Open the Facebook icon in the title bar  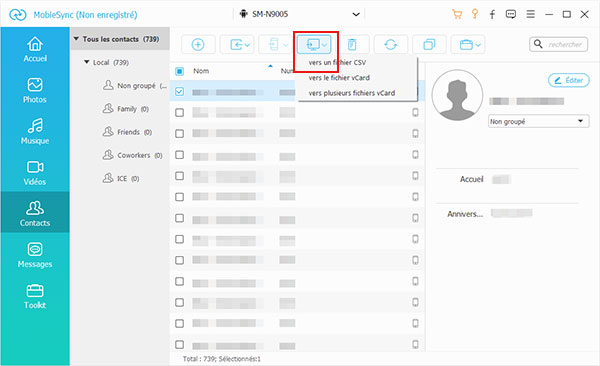point(492,15)
